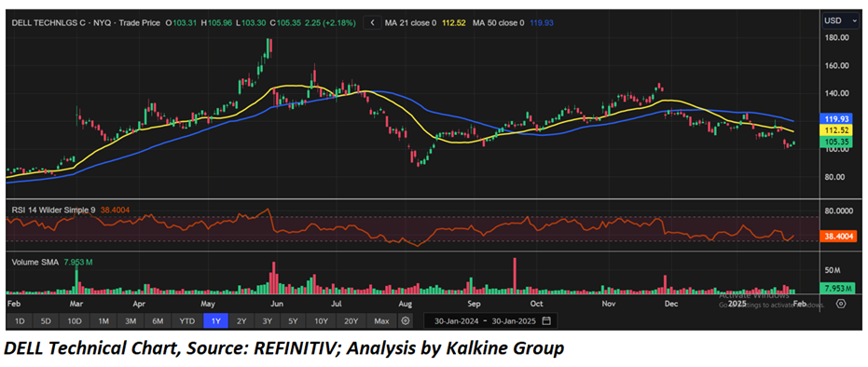
Task: Click the Aug label on time axis
Action: click(x=406, y=304)
